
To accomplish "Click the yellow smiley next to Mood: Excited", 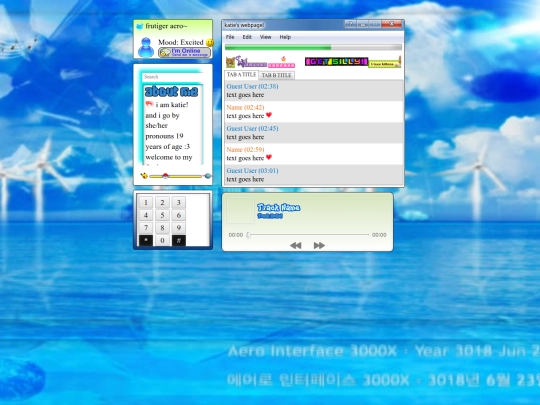I will [210, 42].
